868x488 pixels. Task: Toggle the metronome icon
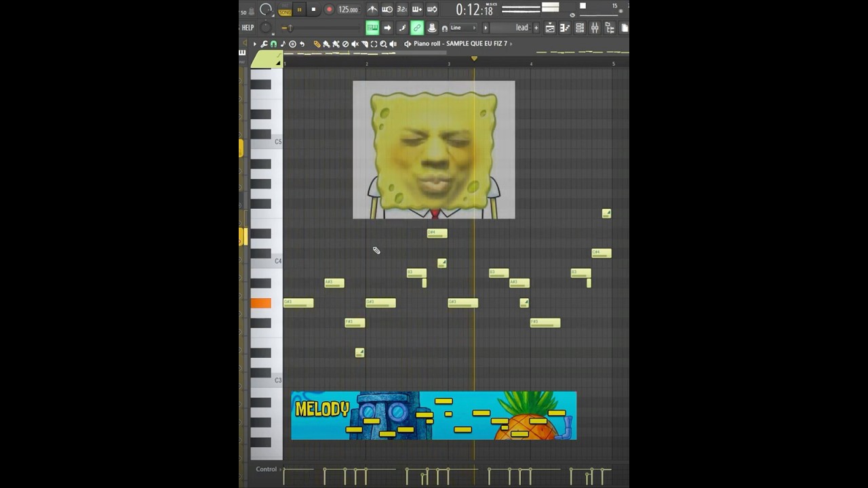(372, 9)
